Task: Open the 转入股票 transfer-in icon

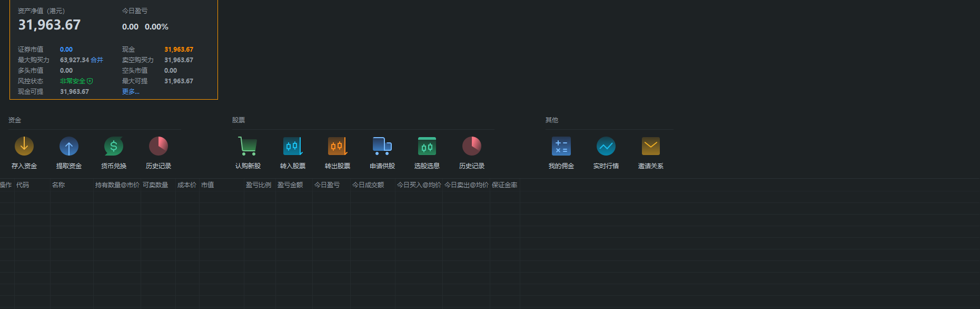Action: point(293,147)
